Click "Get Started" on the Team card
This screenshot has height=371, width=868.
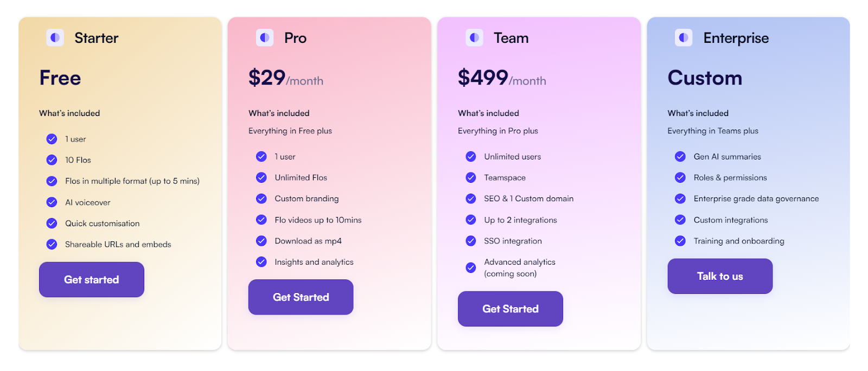coord(510,309)
